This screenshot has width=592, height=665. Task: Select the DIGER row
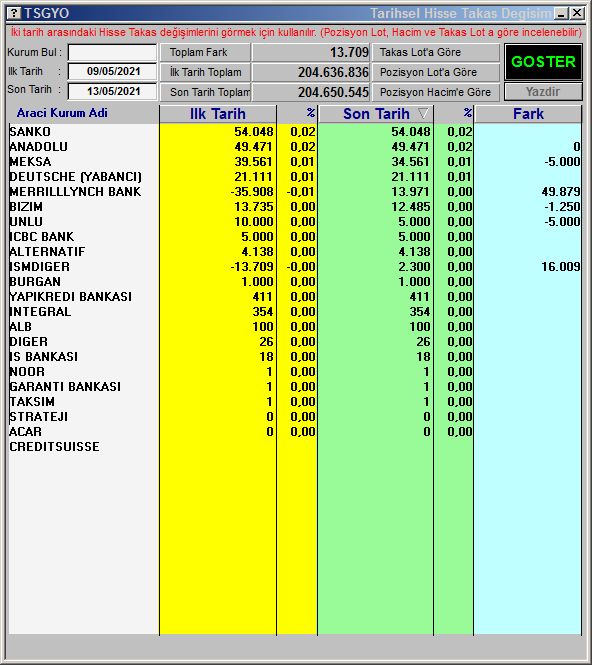pos(295,341)
